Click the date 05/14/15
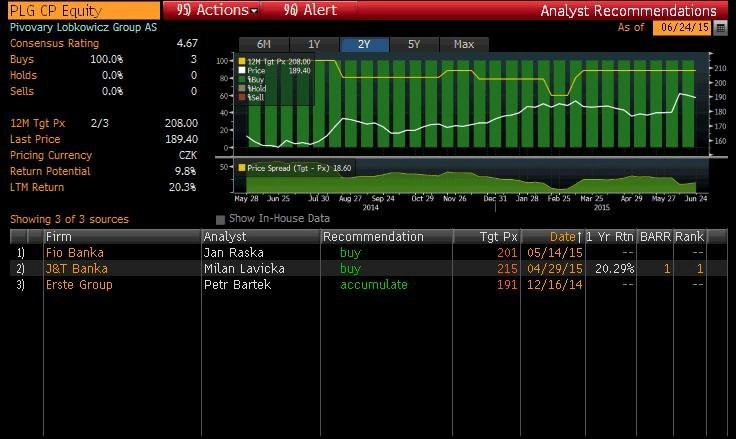The image size is (736, 439). point(555,253)
